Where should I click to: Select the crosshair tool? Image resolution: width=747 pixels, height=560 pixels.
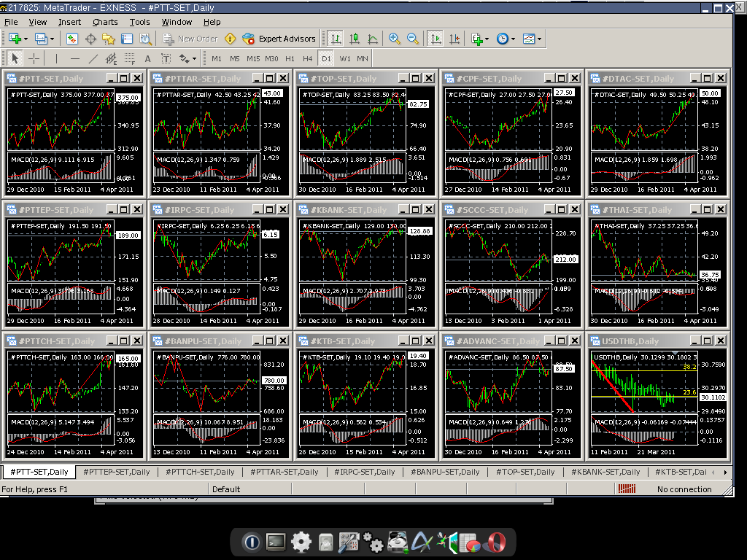tap(34, 58)
